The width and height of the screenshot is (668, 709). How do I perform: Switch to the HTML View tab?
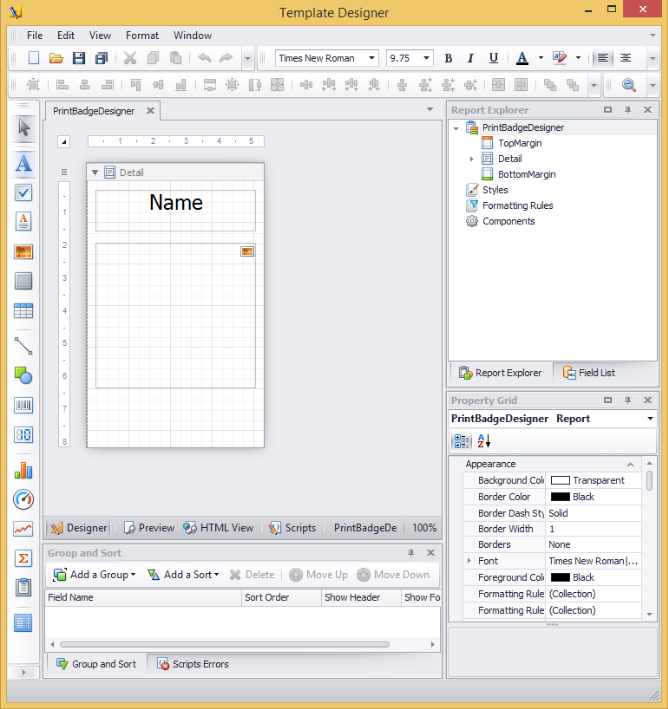pos(219,528)
